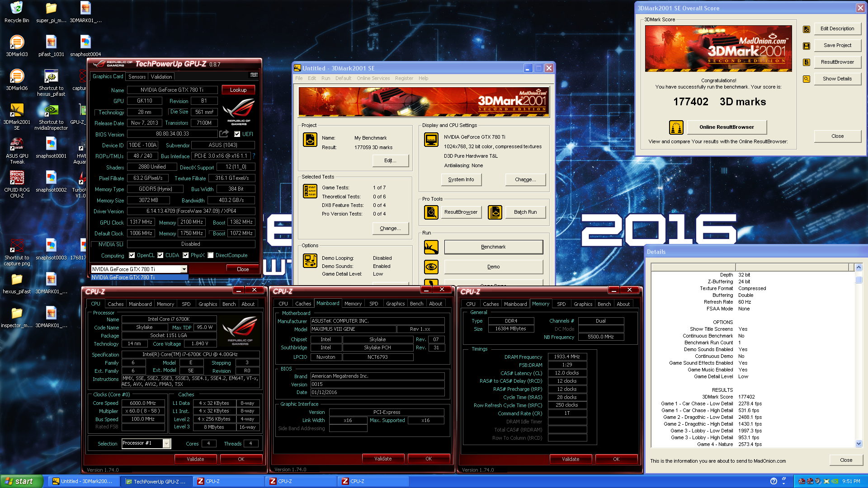This screenshot has width=868, height=488.
Task: Open the Recycle Bin desktop icon
Action: tap(17, 12)
